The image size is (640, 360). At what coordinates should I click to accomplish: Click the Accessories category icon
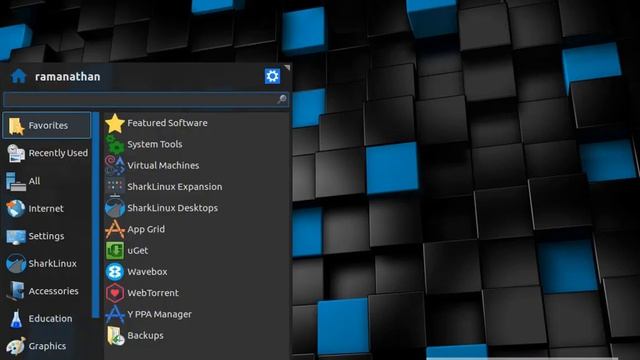pyautogui.click(x=16, y=291)
